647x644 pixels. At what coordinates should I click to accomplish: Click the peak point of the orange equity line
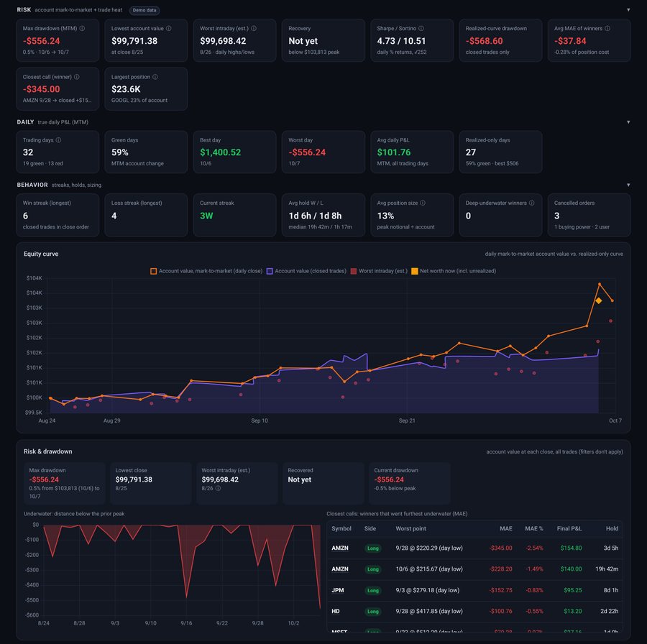(600, 284)
